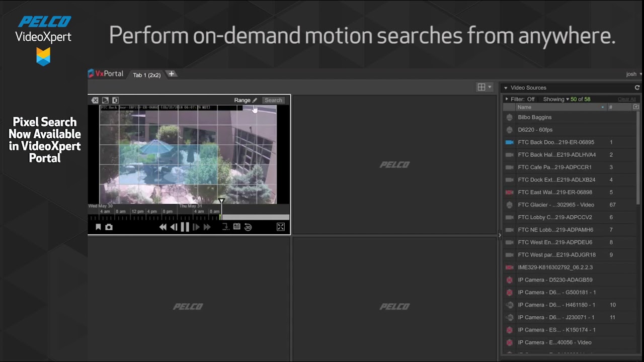Click the PTZ icon for IP Camera H461180

point(509,305)
